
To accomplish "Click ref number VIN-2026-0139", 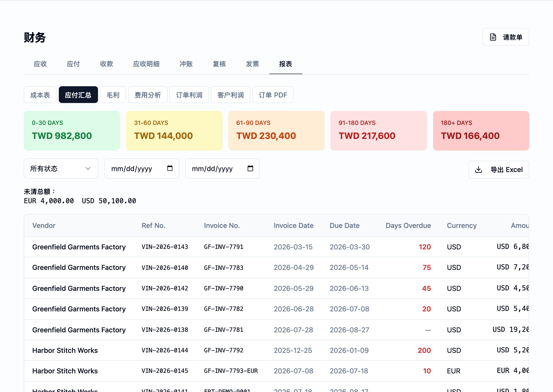I will tap(165, 309).
